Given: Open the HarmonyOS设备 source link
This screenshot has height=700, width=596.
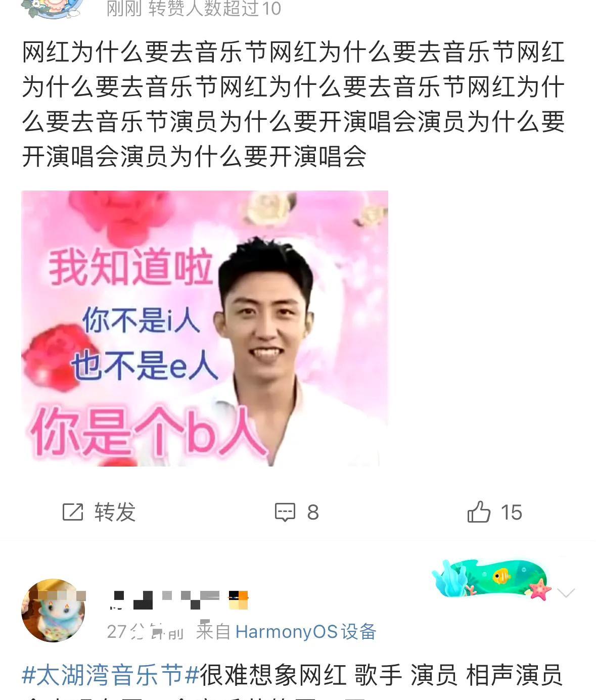Looking at the screenshot, I should 306,631.
